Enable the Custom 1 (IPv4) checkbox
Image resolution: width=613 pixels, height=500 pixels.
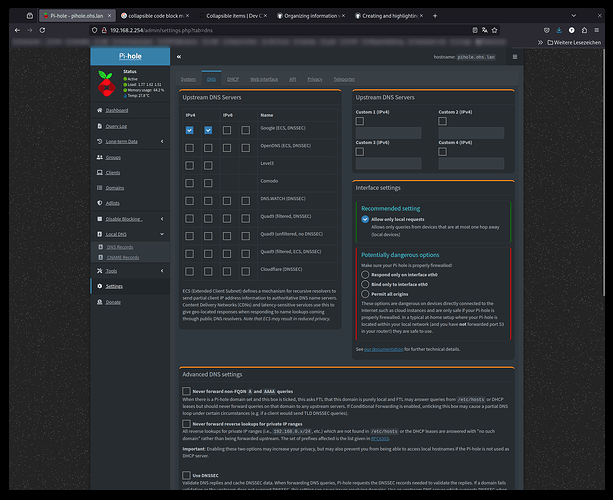pos(360,121)
